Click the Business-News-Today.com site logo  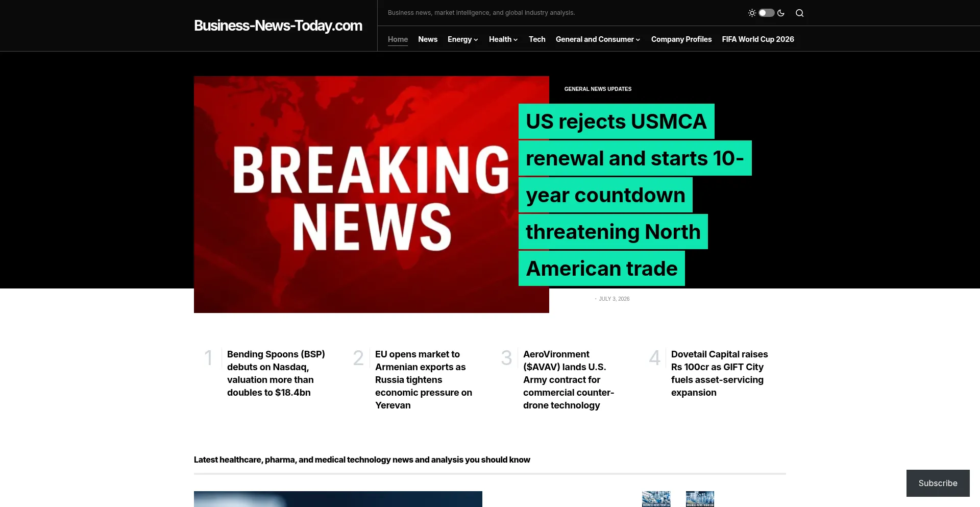click(x=278, y=26)
